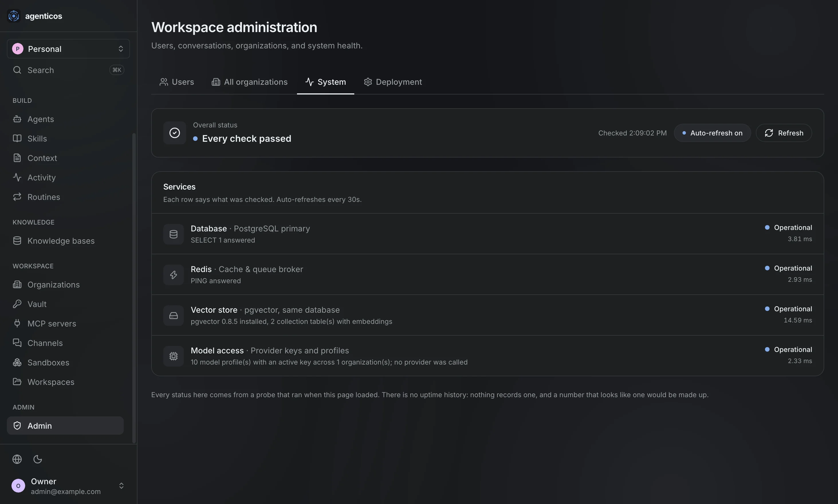Click the Model access chip icon
838x504 pixels.
(174, 356)
